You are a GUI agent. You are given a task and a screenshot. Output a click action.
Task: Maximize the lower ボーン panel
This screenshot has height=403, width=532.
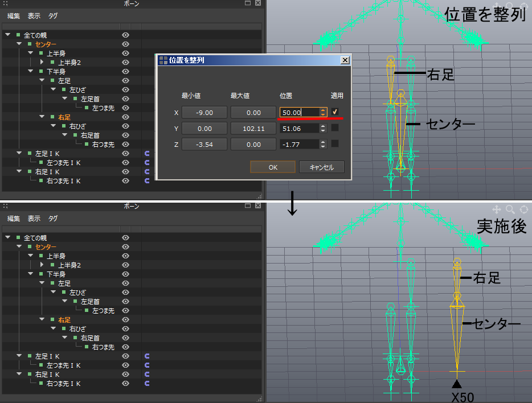tap(248, 205)
